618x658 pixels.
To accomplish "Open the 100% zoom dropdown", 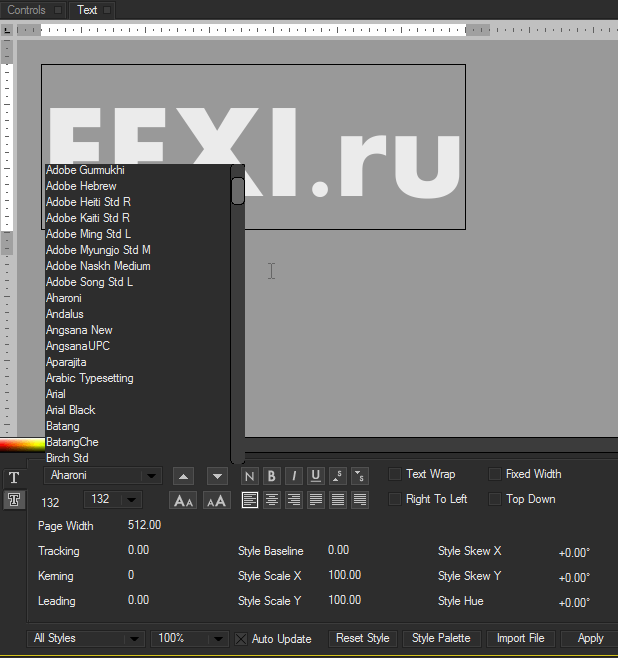I will click(190, 639).
